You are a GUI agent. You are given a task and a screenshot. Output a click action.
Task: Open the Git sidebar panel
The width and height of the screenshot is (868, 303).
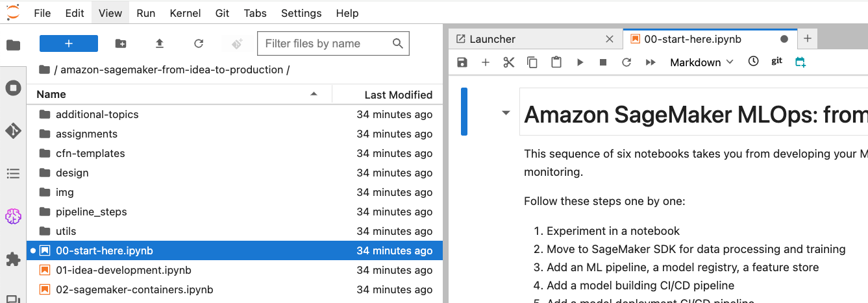click(13, 130)
